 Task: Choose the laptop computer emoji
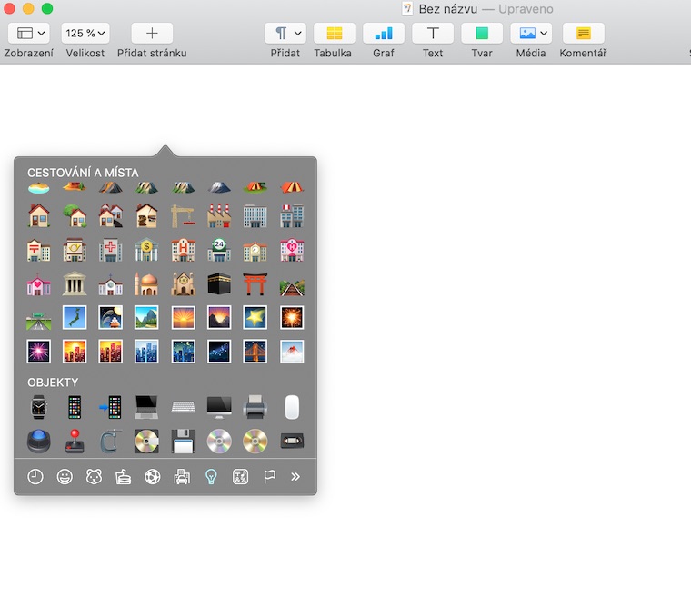pos(146,407)
